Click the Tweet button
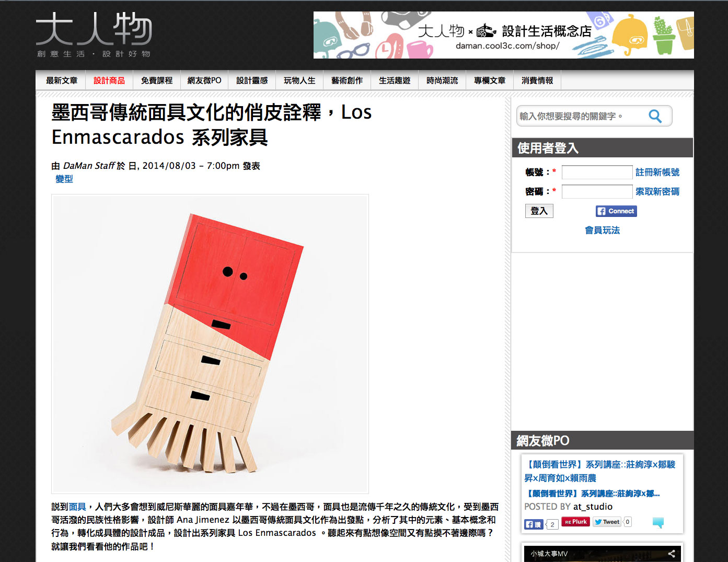The width and height of the screenshot is (728, 562). coord(607,522)
